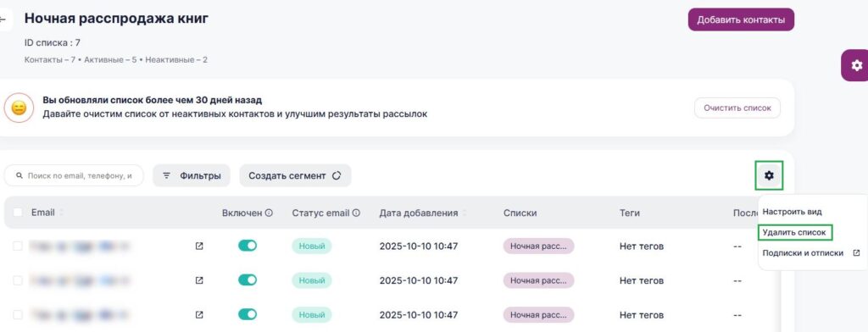Screen dimensions: 868x332
Task: Tick the checkbox of the first contact row
Action: pos(18,246)
